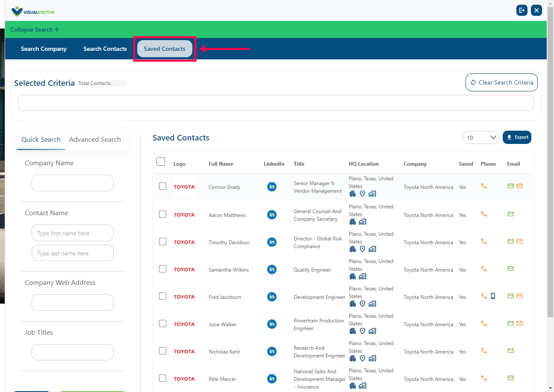This screenshot has width=554, height=392.
Task: Click Josie Walker's orange email icon
Action: click(519, 323)
